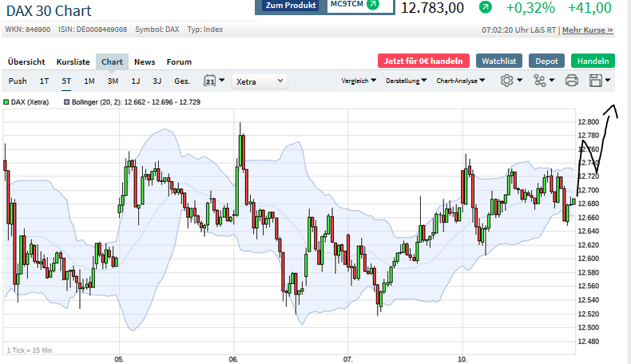Image resolution: width=631 pixels, height=364 pixels.
Task: Select the Push time range
Action: 18,81
